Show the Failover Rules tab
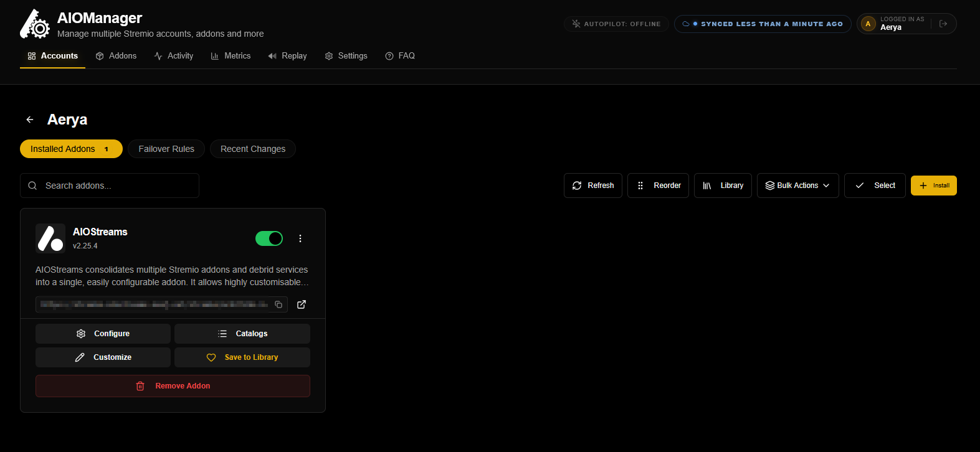The width and height of the screenshot is (980, 452). [166, 149]
